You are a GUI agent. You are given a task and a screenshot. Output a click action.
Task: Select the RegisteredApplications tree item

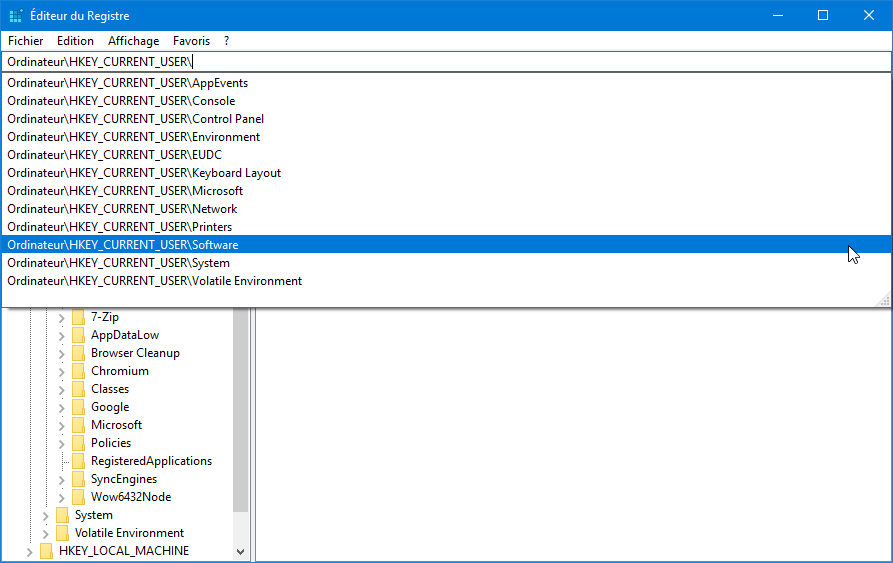151,461
